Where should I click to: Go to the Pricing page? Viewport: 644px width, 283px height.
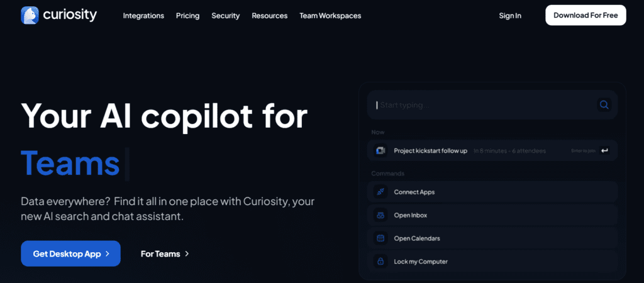pyautogui.click(x=187, y=16)
